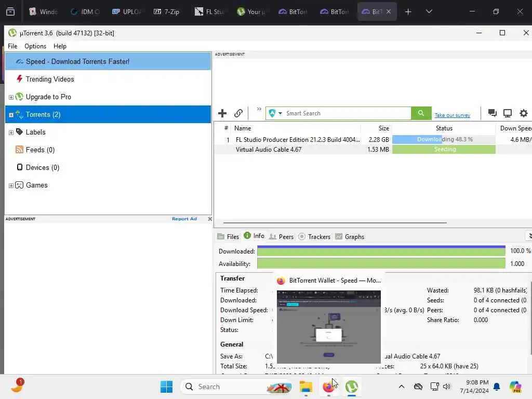Select Feeds (0) in the sidebar
Viewport: 532px width, 399px height.
point(40,150)
